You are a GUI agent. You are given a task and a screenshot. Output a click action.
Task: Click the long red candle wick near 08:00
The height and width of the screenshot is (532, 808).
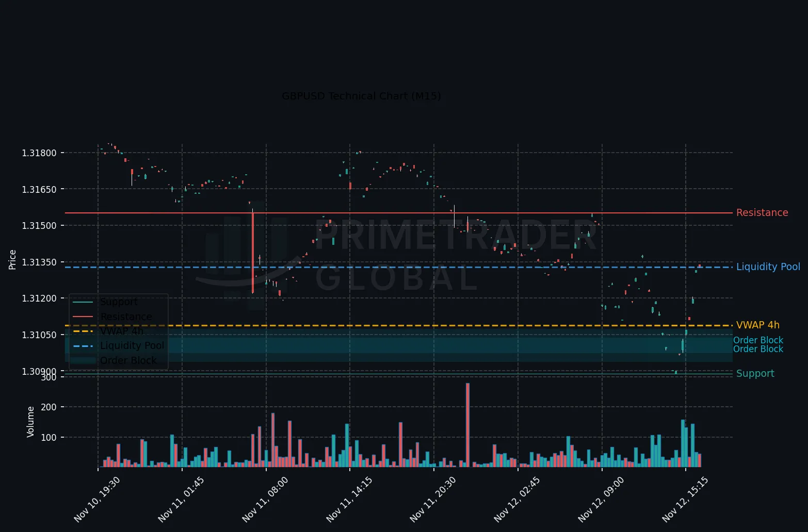(253, 251)
